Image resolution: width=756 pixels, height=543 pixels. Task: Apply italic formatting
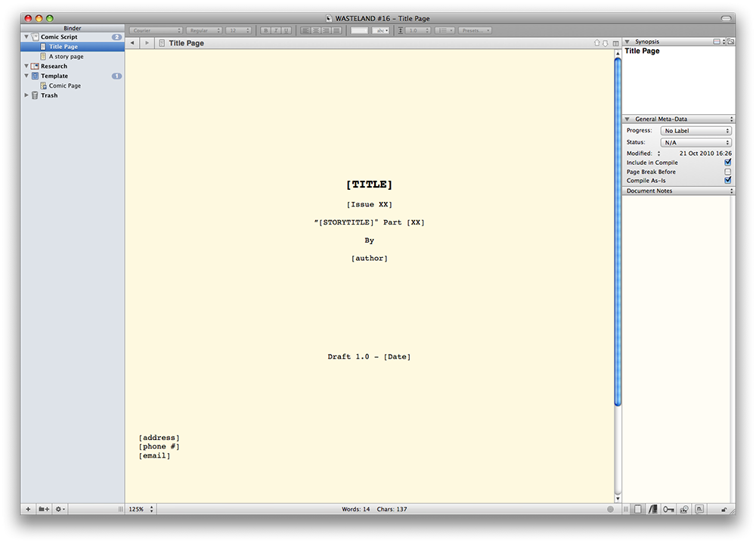[x=276, y=30]
